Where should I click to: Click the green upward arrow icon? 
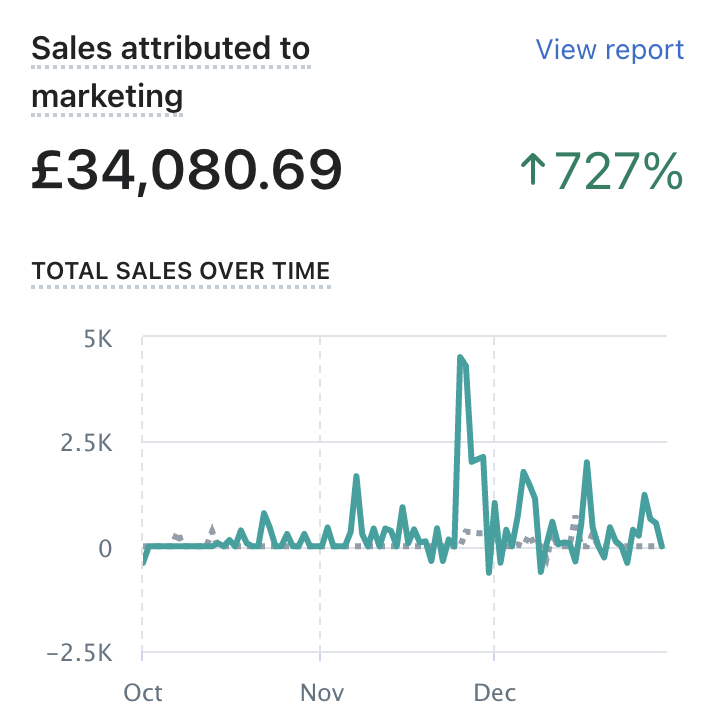pyautogui.click(x=532, y=170)
